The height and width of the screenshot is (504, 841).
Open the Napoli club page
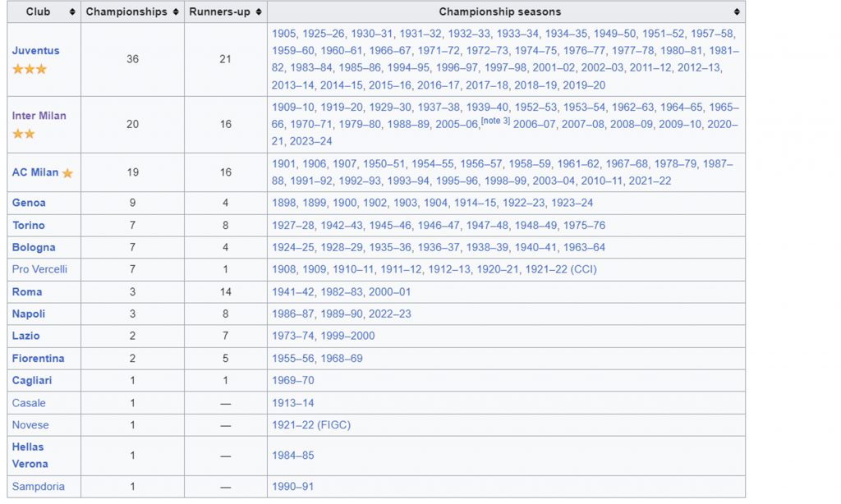pos(29,314)
